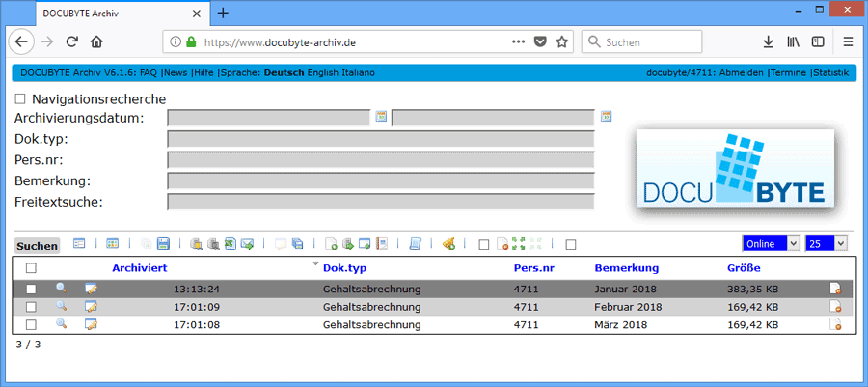Image resolution: width=868 pixels, height=387 pixels.
Task: Export results with the green Excel icon
Action: (x=231, y=243)
